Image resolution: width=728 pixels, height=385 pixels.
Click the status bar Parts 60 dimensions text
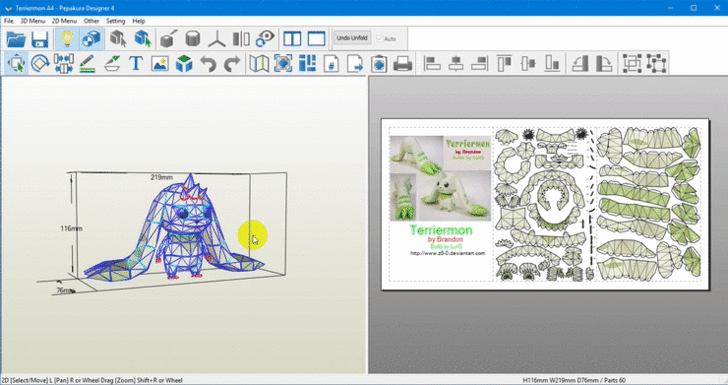pyautogui.click(x=574, y=380)
